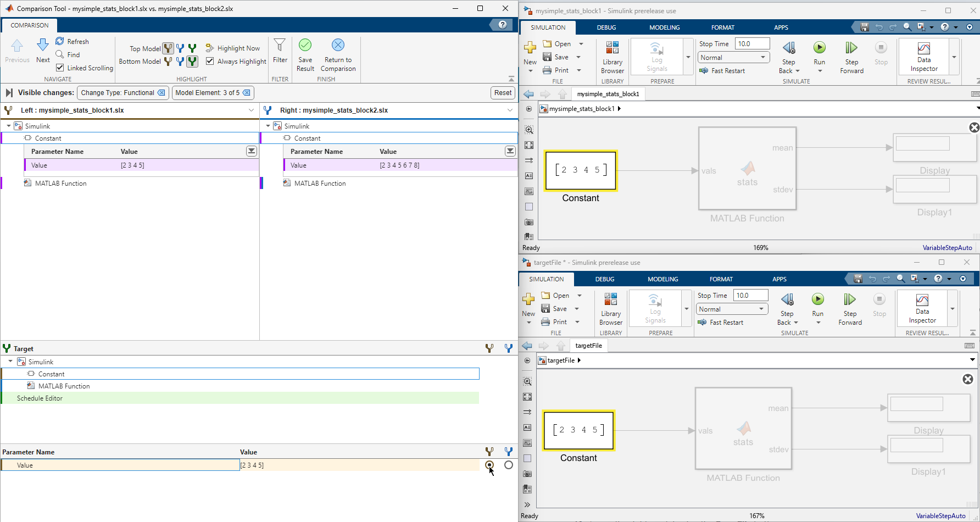
Task: Click the Print icon in targetFile window
Action: [545, 321]
